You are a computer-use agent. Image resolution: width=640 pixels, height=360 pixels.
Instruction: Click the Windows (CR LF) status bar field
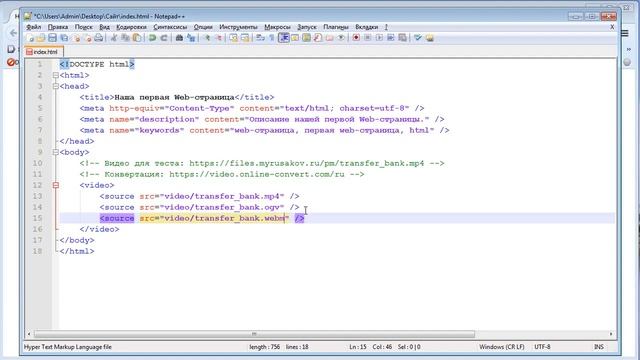502,347
